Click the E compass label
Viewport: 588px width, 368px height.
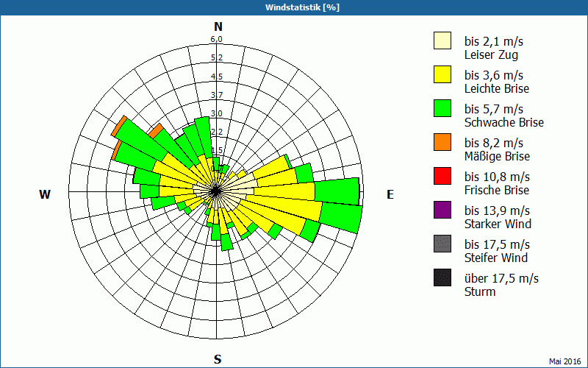pos(390,194)
